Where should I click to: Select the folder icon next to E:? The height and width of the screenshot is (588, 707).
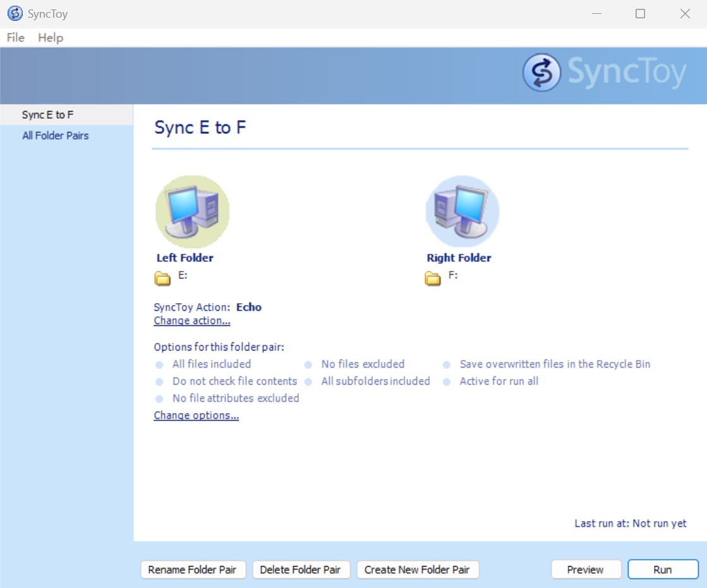click(162, 278)
